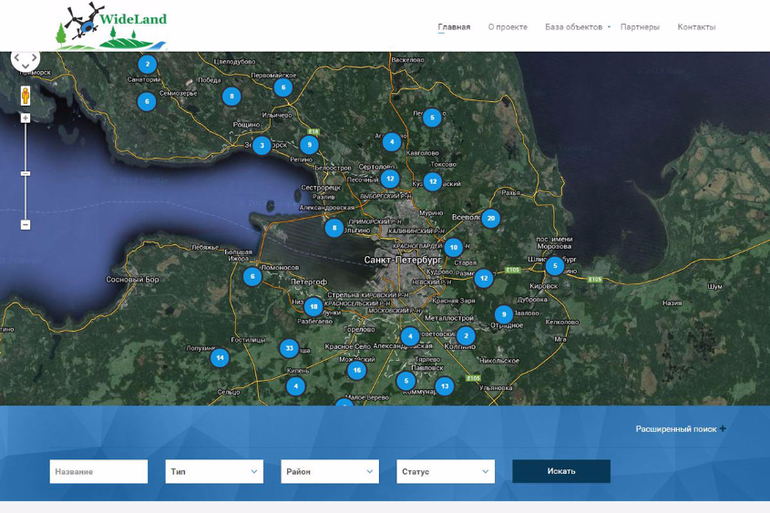Open cluster marker 5 near Лесколово
The width and height of the screenshot is (770, 513).
(x=432, y=118)
